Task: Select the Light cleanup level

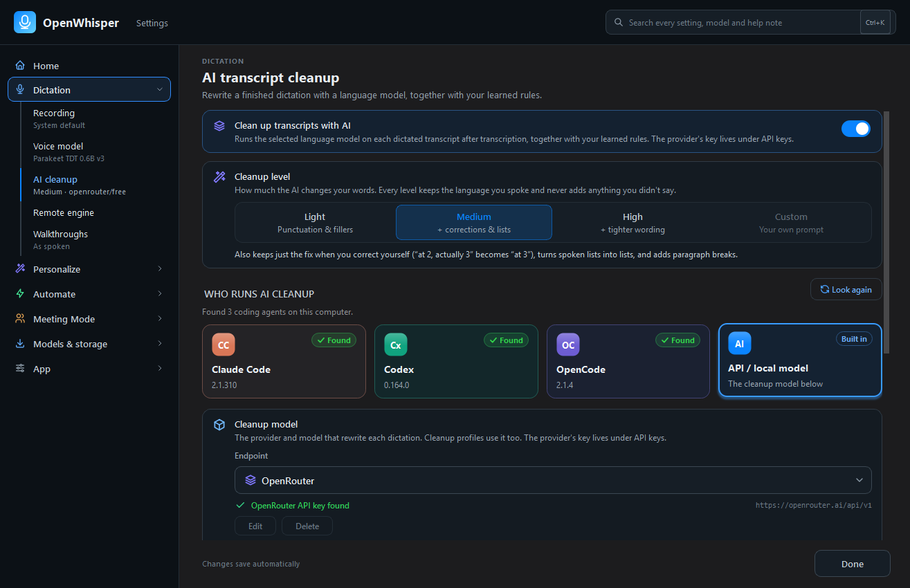Action: 316,223
